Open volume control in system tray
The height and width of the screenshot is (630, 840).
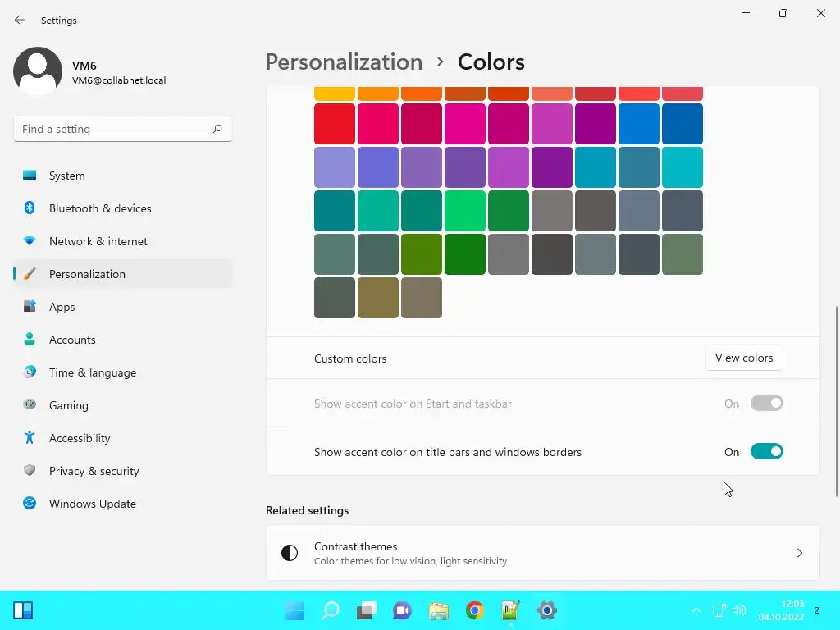click(739, 610)
